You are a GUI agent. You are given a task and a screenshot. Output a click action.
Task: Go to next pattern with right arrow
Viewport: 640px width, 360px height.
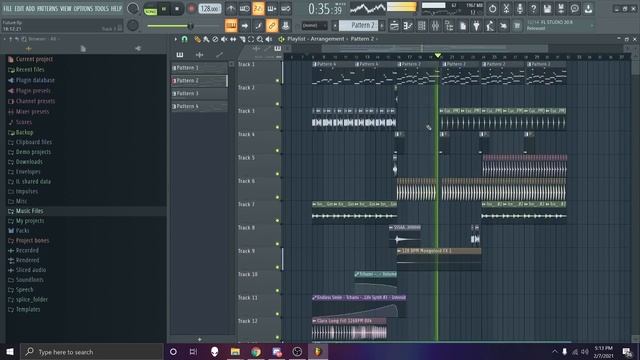382,26
